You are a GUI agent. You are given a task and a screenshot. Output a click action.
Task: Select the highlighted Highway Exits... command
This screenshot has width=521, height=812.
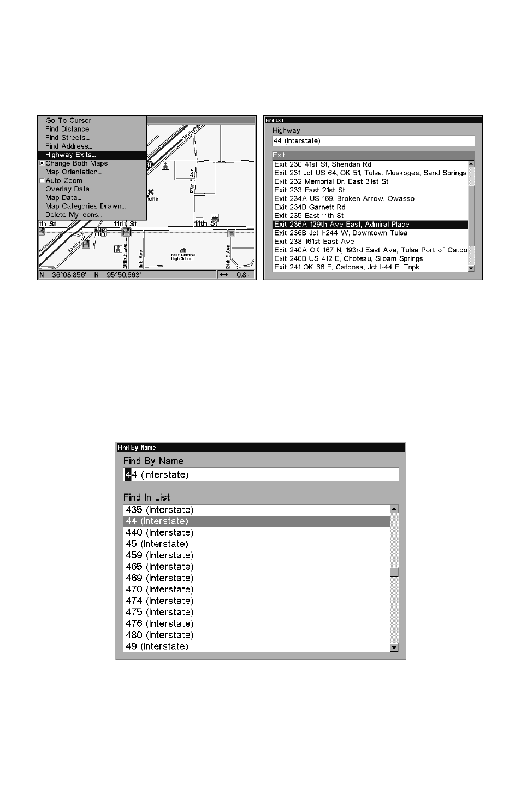[x=92, y=155]
